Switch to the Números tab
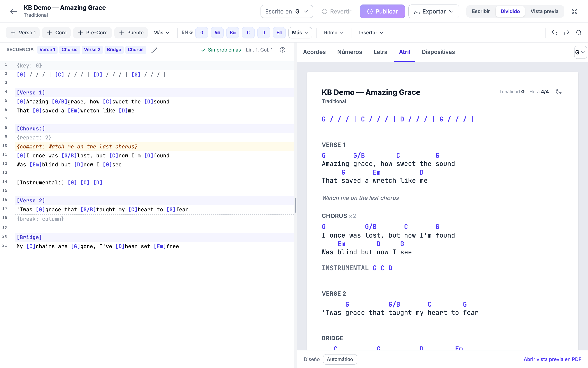Screen dimensions: 588x368 (349, 52)
